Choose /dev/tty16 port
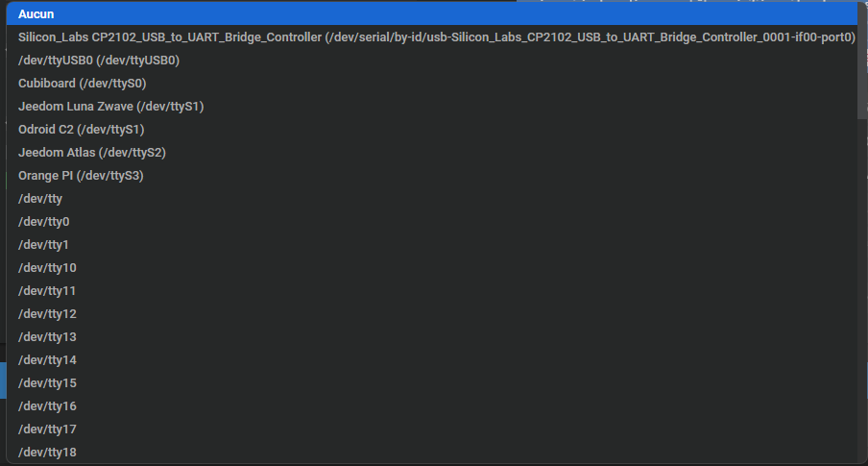Screen dimensions: 868x466 coord(47,406)
